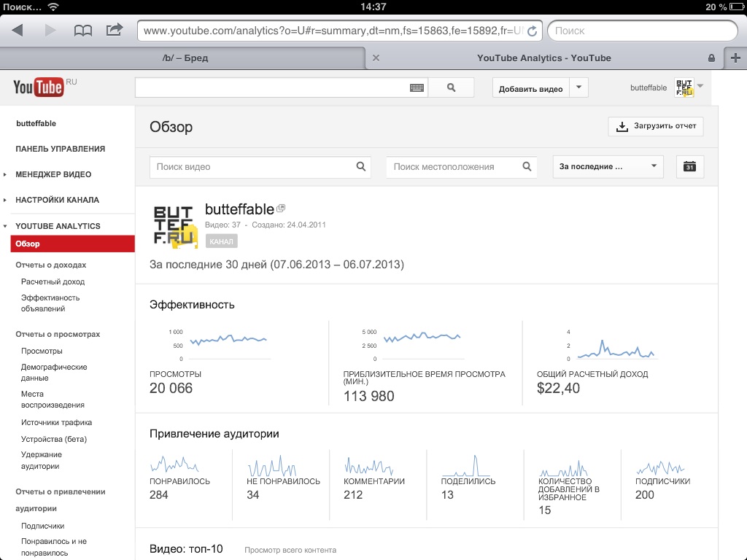Open the Эффективность объявлений report
Viewport: 747px width, 560px height.
pos(50,303)
